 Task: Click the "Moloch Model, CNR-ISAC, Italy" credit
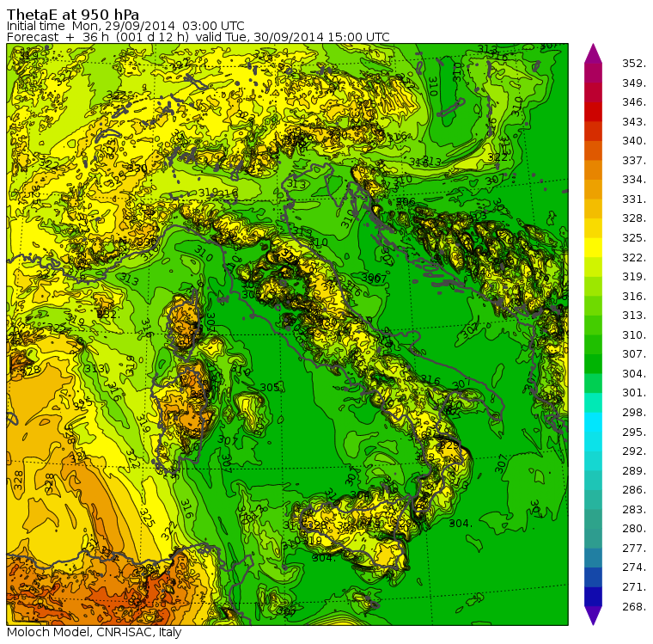click(95, 632)
